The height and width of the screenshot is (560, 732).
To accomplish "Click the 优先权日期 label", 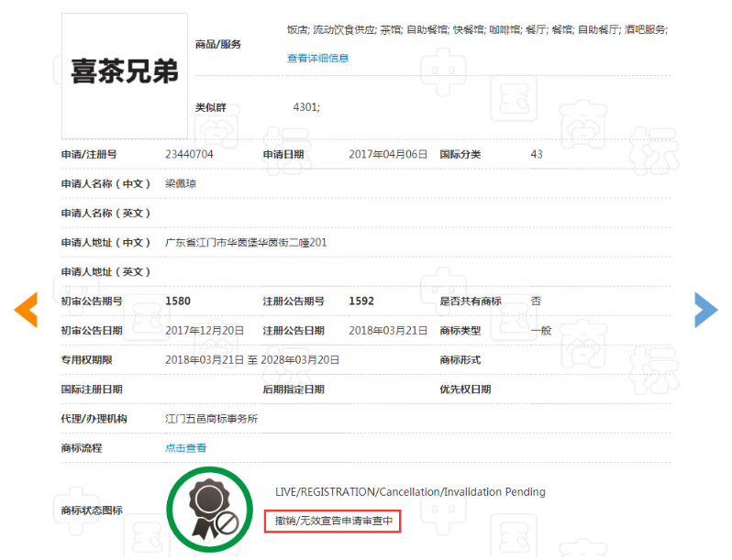I will click(x=465, y=390).
